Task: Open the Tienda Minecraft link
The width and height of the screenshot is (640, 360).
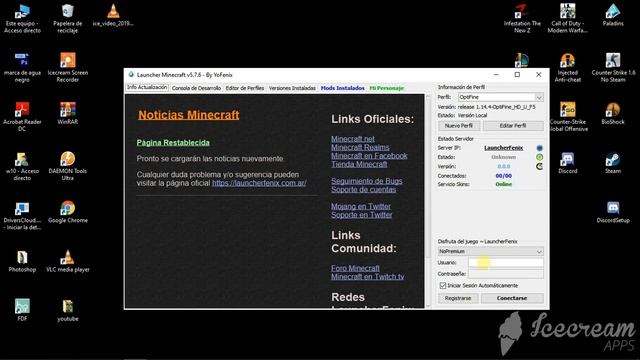Action: pyautogui.click(x=359, y=164)
